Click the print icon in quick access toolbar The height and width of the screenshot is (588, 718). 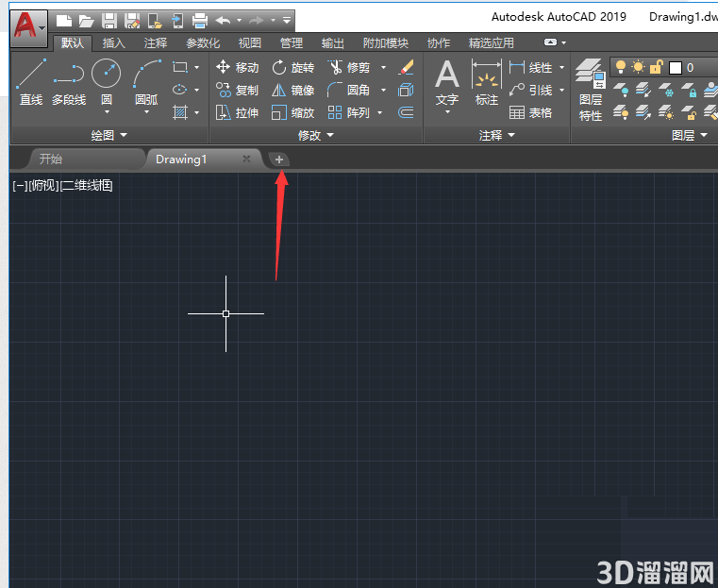click(200, 21)
